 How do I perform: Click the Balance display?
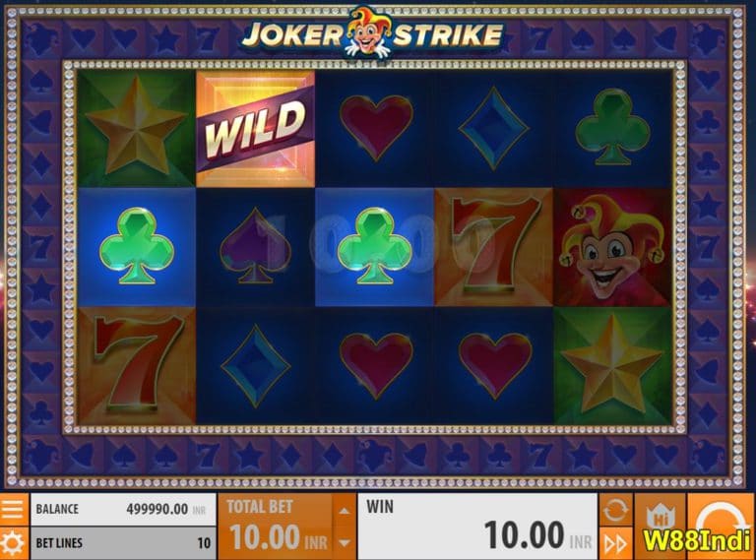(123, 509)
